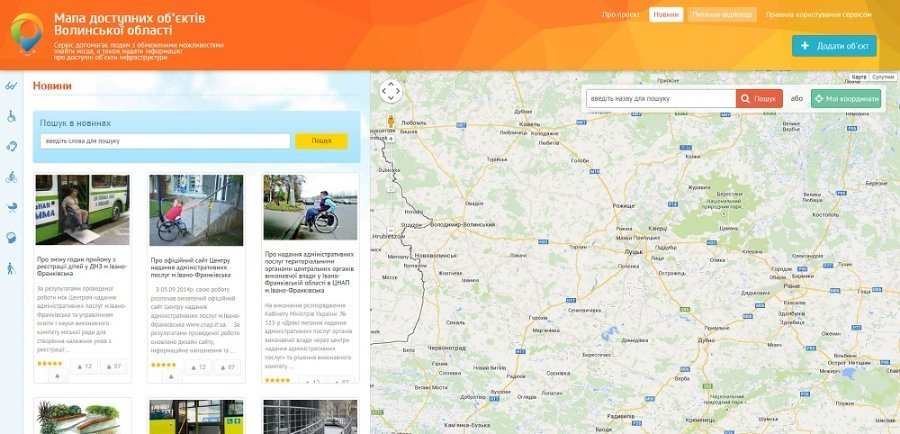Image resolution: width=900 pixels, height=434 pixels.
Task: Click the red map Пошук button
Action: click(759, 99)
